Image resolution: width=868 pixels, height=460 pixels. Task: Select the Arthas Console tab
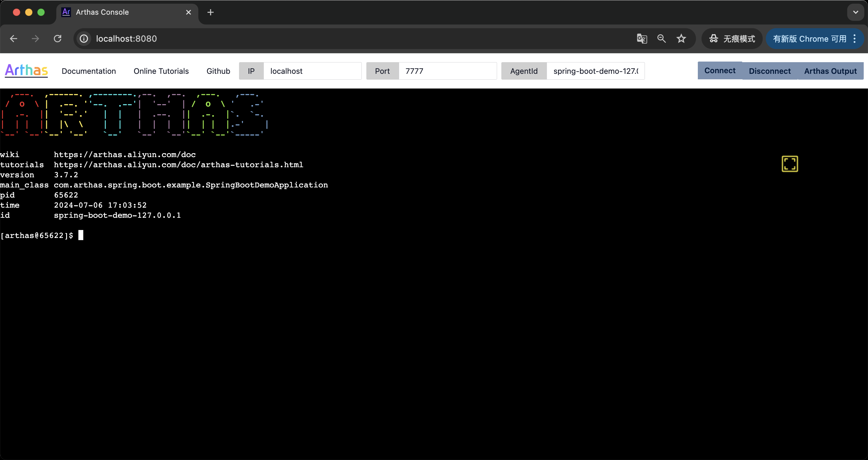(127, 13)
